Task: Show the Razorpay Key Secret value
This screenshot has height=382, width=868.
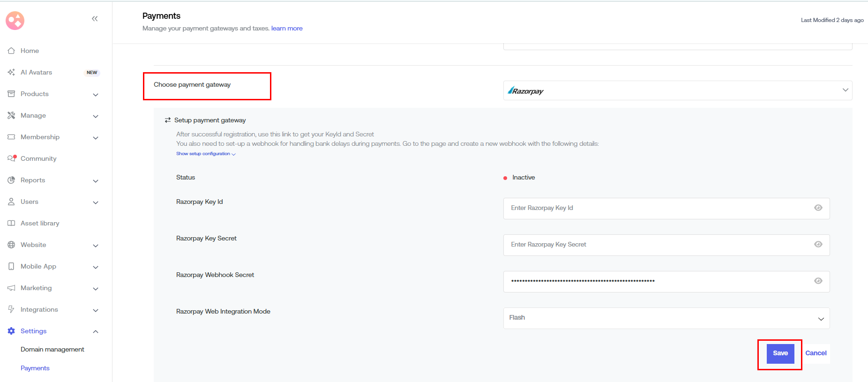Action: pos(818,245)
